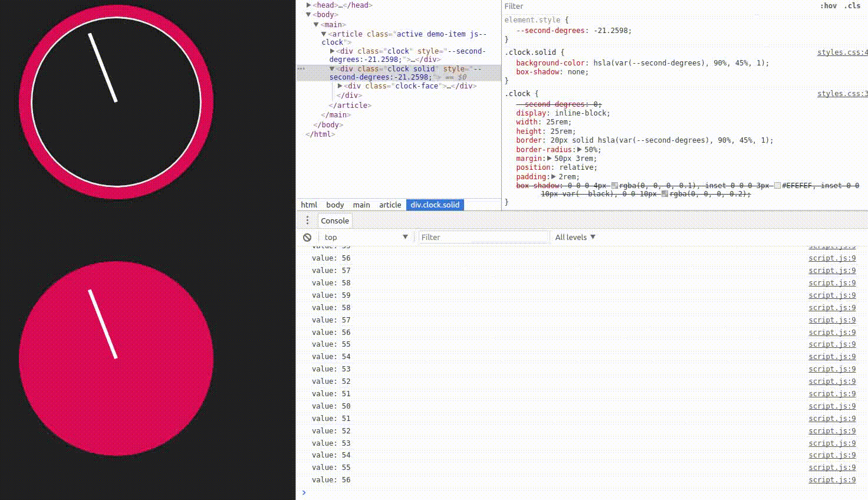Open the console drawer three-dot menu
Viewport: 868px width, 500px height.
pyautogui.click(x=307, y=221)
